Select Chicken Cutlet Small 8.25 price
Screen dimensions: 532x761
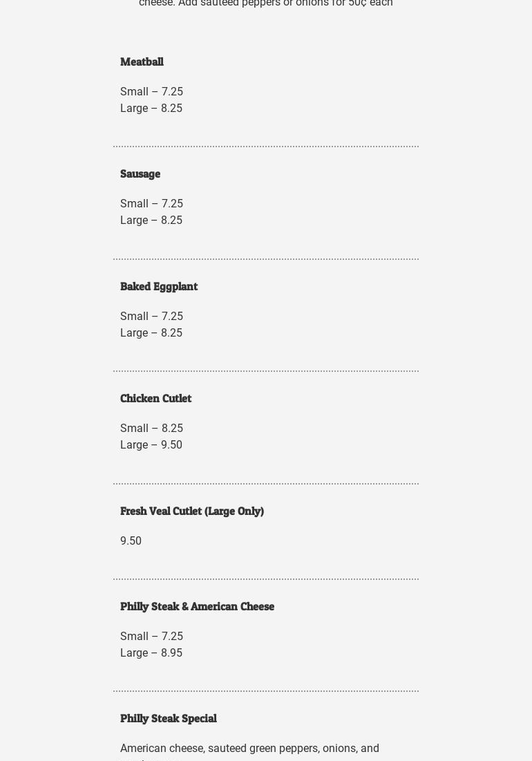[151, 429]
